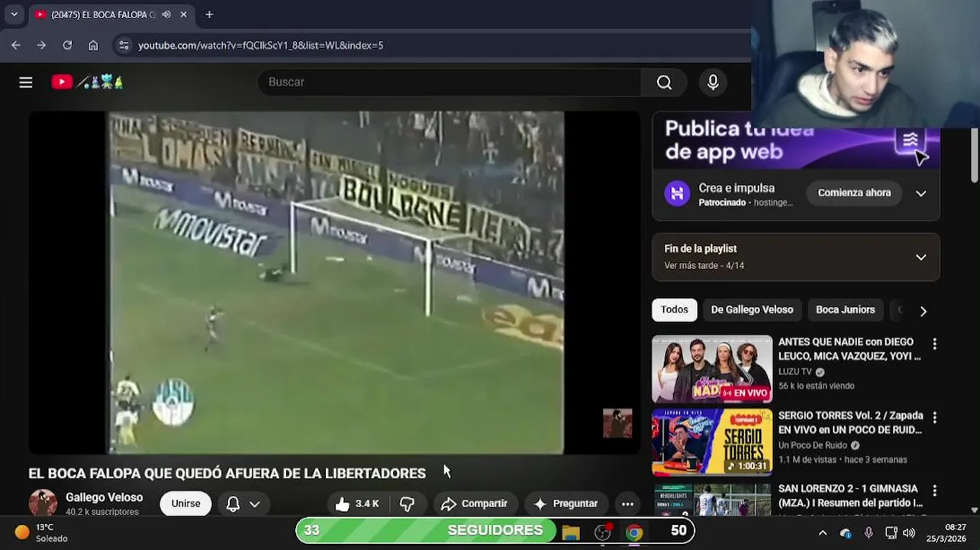Open options for SERGIO TORRES video
The height and width of the screenshot is (550, 980).
tap(934, 418)
